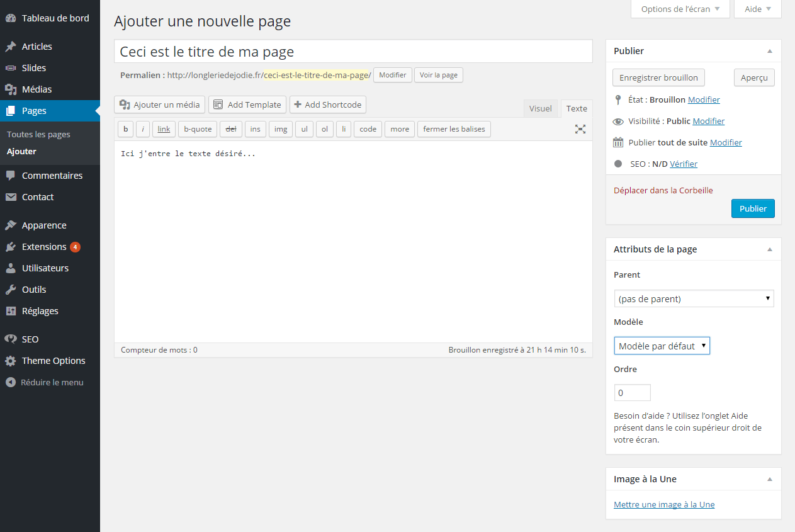Open the Parent page dropdown
The width and height of the screenshot is (795, 532).
[694, 298]
